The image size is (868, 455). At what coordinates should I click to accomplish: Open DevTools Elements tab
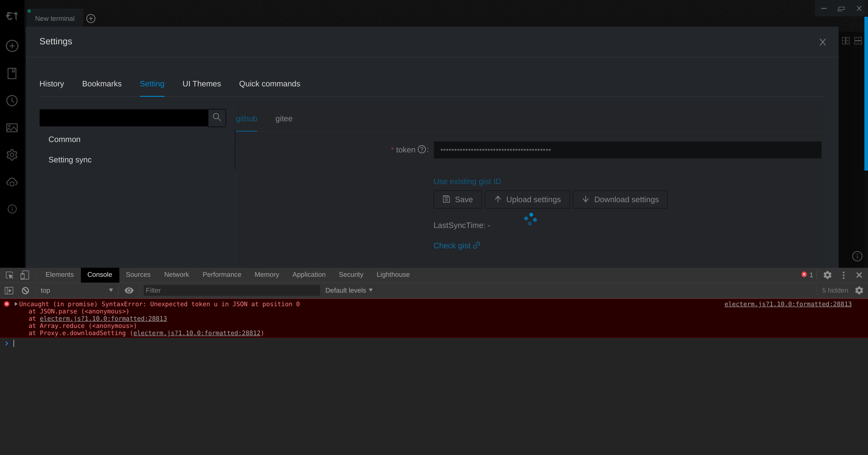(60, 275)
